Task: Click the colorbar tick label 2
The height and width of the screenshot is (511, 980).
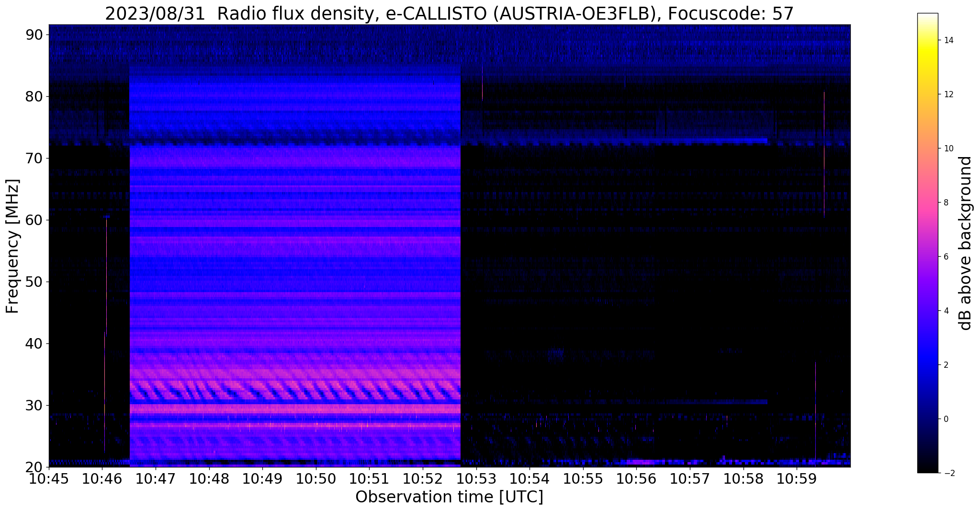Action: click(x=946, y=365)
